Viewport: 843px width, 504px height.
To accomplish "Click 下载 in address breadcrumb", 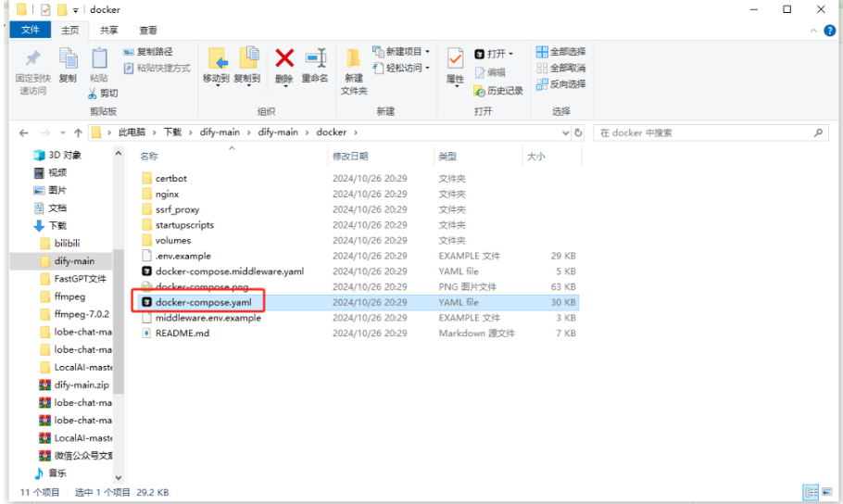I will click(x=172, y=132).
